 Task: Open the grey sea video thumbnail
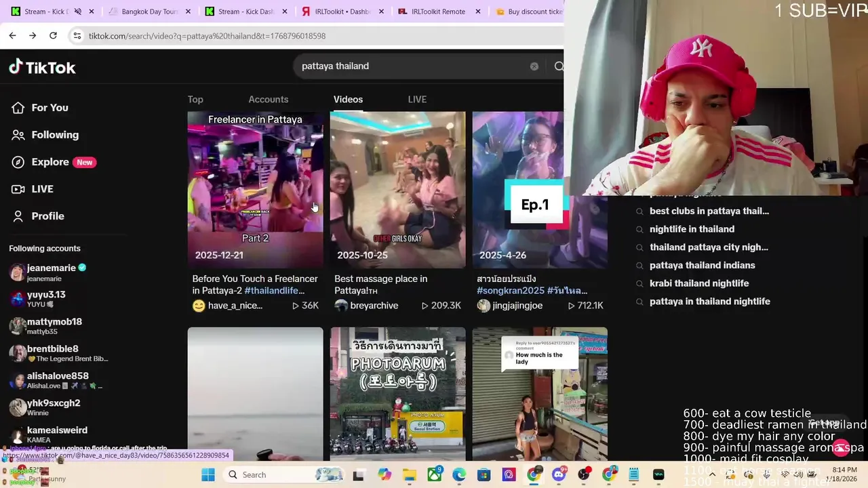pyautogui.click(x=255, y=393)
